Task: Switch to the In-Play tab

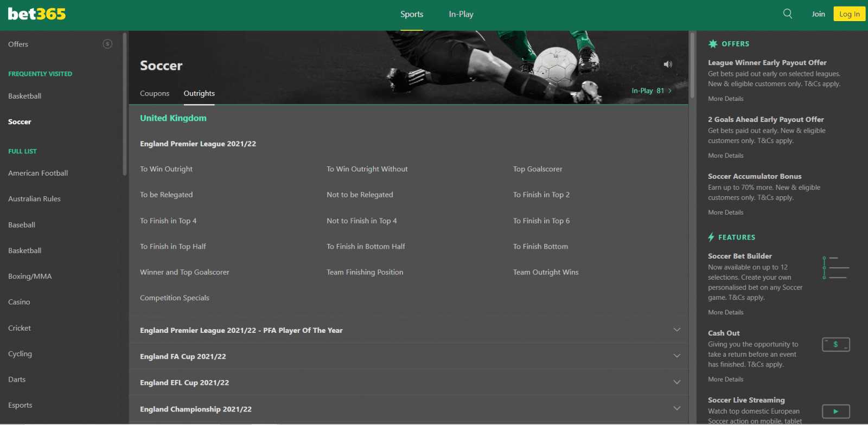Action: [x=461, y=14]
